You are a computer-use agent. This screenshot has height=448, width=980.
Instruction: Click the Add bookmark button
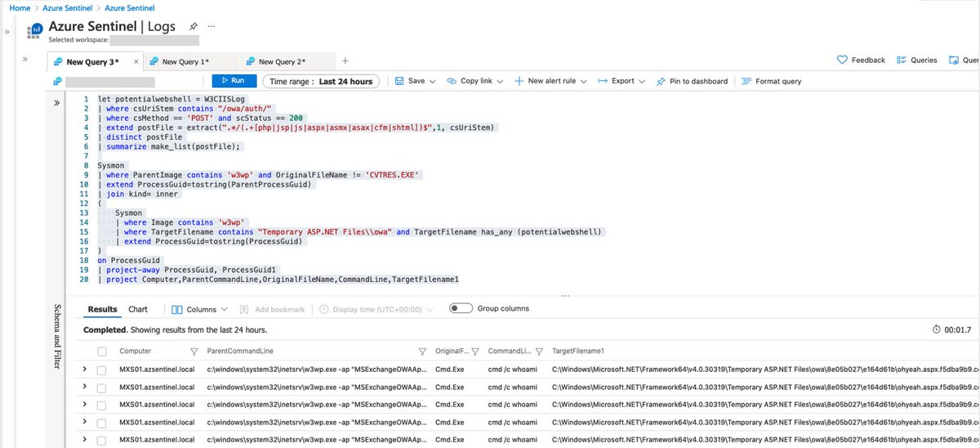tap(272, 309)
